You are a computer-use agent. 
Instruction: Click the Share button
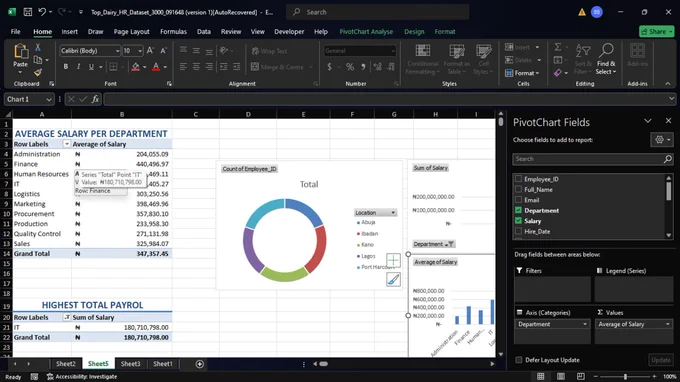click(657, 32)
